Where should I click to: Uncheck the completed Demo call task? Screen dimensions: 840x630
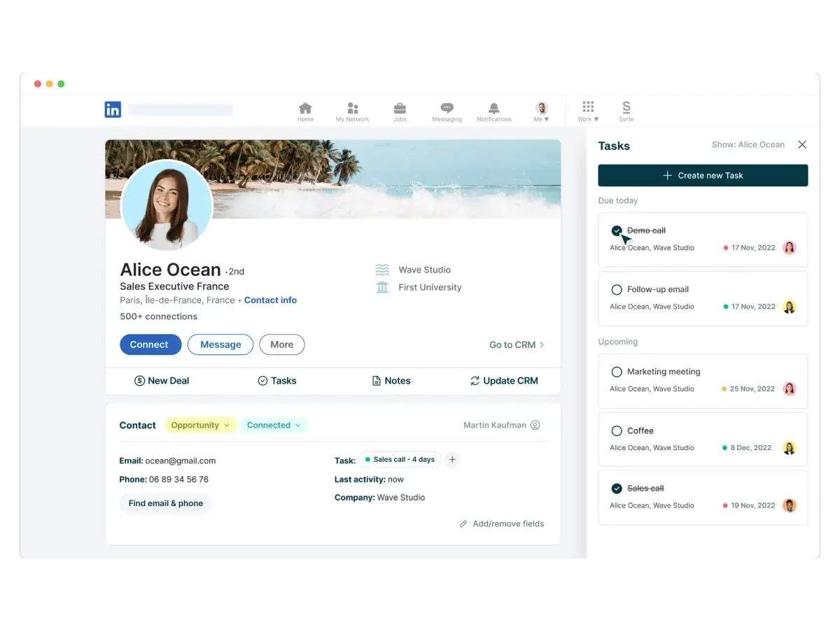pos(617,230)
